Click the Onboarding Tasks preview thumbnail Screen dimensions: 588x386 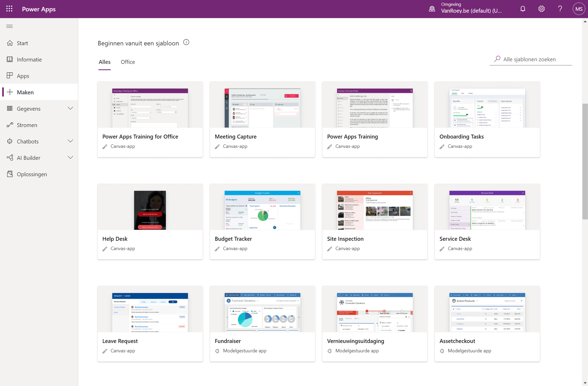pyautogui.click(x=487, y=108)
